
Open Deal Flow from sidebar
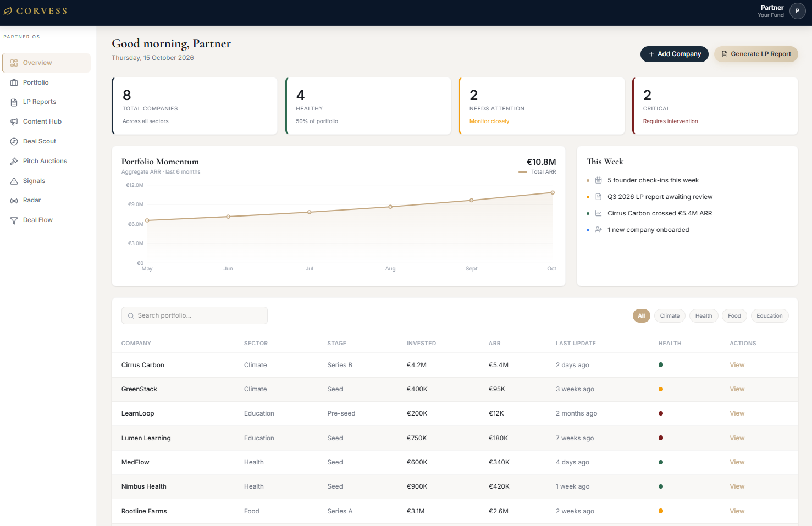coord(46,220)
